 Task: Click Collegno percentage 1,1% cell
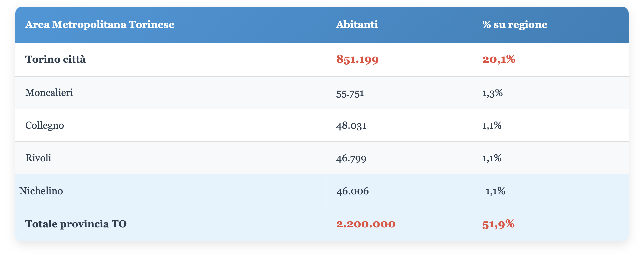[492, 126]
